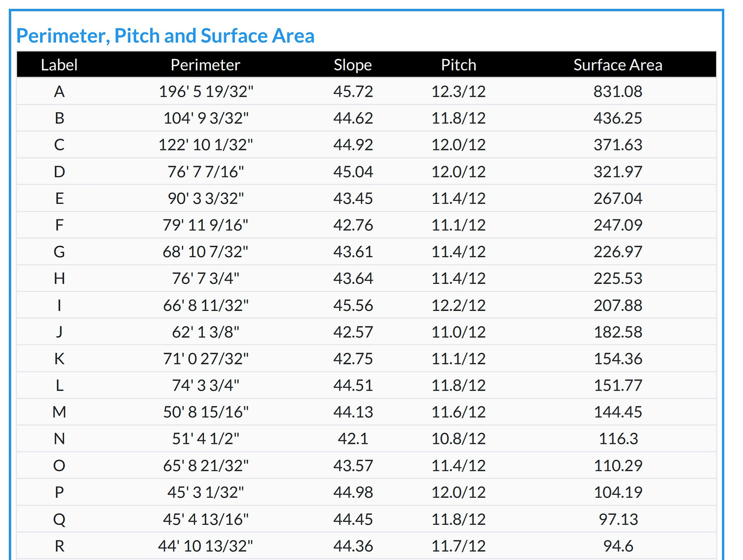The width and height of the screenshot is (743, 560).
Task: Select slope value 44.62 in row B
Action: click(353, 118)
